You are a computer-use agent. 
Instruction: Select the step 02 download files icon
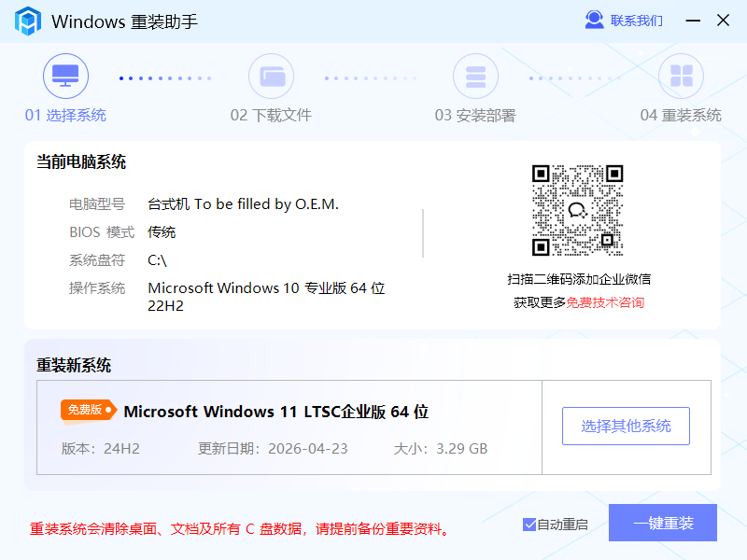tap(271, 77)
